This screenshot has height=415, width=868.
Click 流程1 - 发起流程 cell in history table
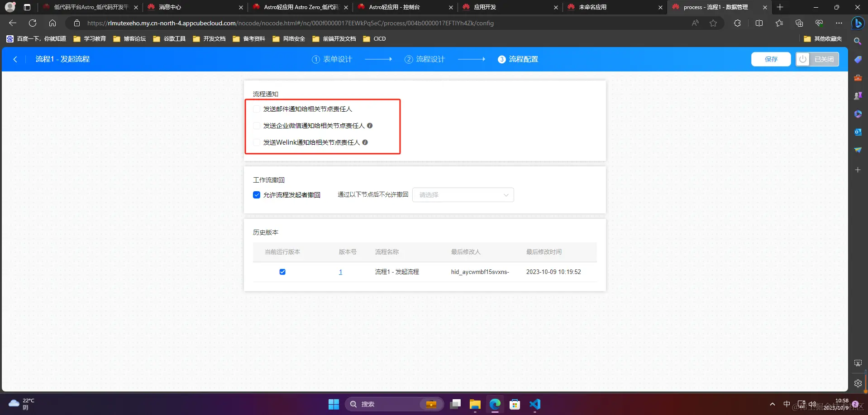(397, 272)
